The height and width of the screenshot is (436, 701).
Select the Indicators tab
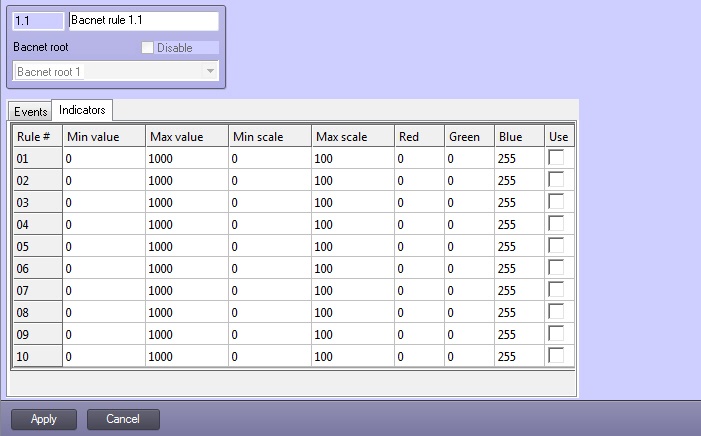click(x=82, y=109)
